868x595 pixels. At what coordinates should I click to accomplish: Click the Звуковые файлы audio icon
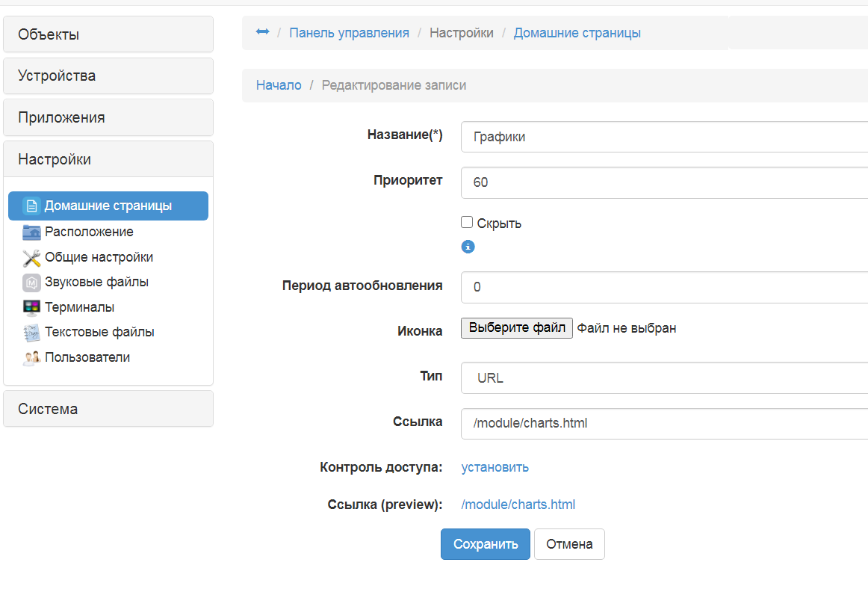click(30, 282)
